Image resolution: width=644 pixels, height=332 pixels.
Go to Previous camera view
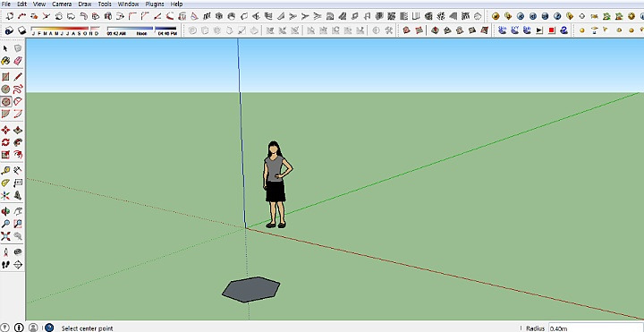18,236
